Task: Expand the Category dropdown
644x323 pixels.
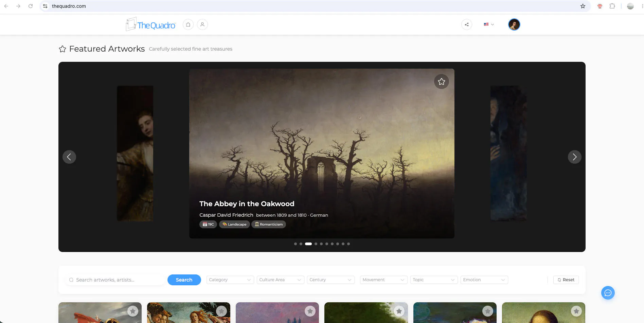Action: (230, 280)
